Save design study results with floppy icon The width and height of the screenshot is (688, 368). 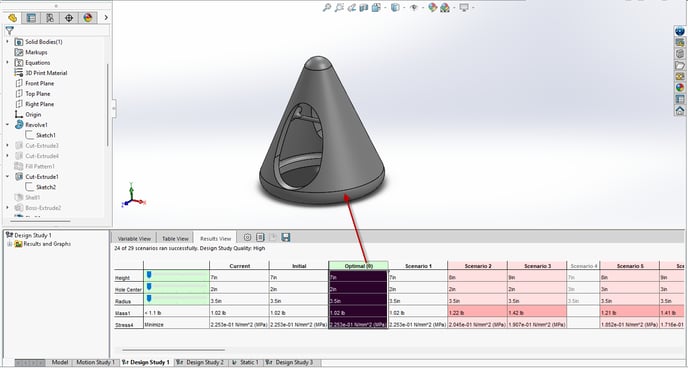point(286,237)
